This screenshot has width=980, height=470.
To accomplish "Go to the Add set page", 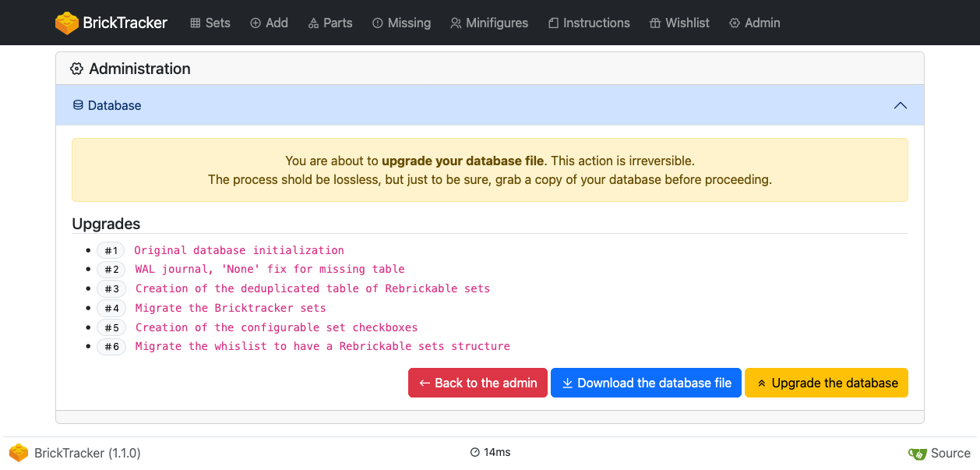I will [x=269, y=23].
